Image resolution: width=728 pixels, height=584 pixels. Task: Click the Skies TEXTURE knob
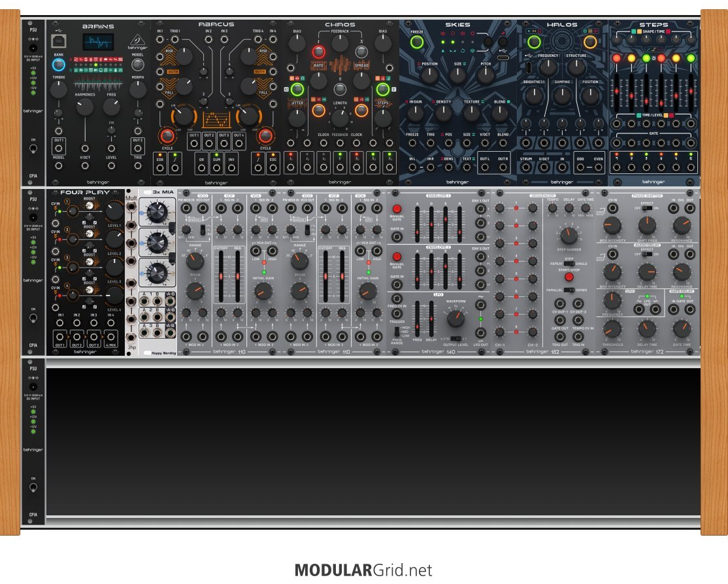point(472,113)
